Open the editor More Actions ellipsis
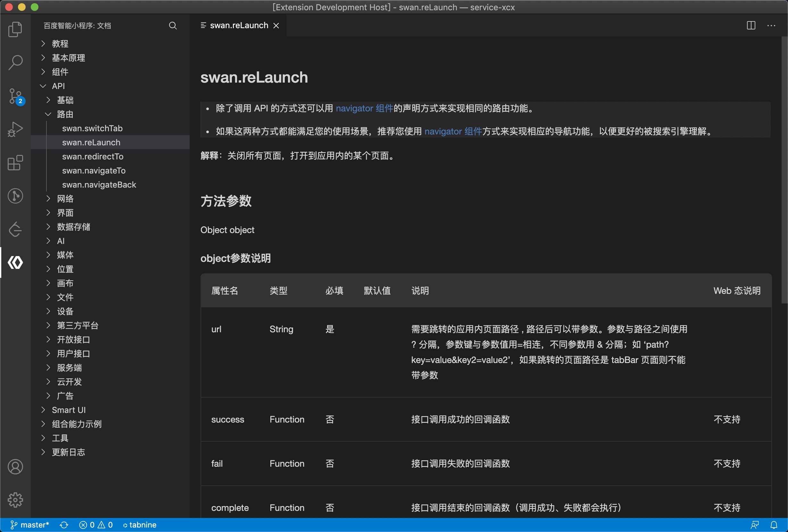The width and height of the screenshot is (788, 532). tap(771, 25)
